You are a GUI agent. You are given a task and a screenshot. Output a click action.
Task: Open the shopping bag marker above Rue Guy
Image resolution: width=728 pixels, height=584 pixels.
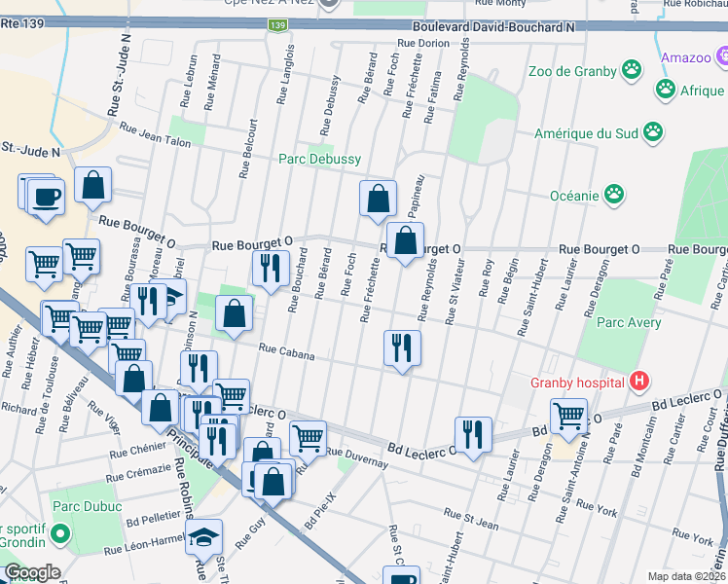tap(273, 484)
